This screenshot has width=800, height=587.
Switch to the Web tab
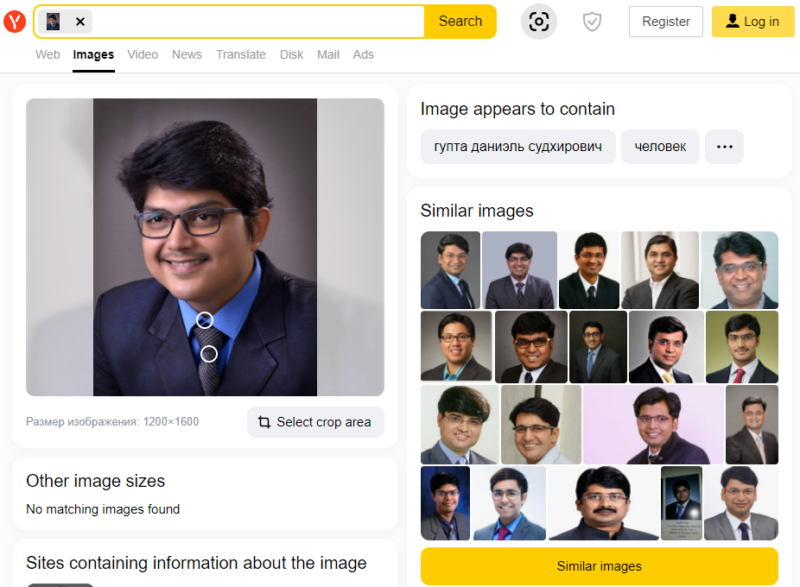point(47,54)
